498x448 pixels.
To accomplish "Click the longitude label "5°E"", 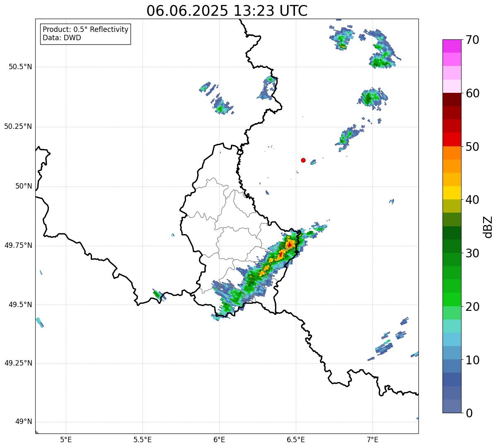I will point(66,439).
